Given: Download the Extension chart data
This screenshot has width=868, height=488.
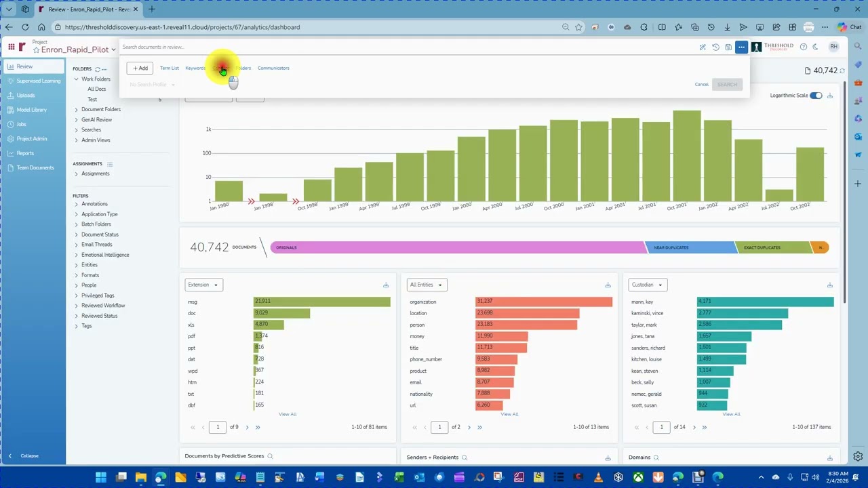Looking at the screenshot, I should coord(386,285).
